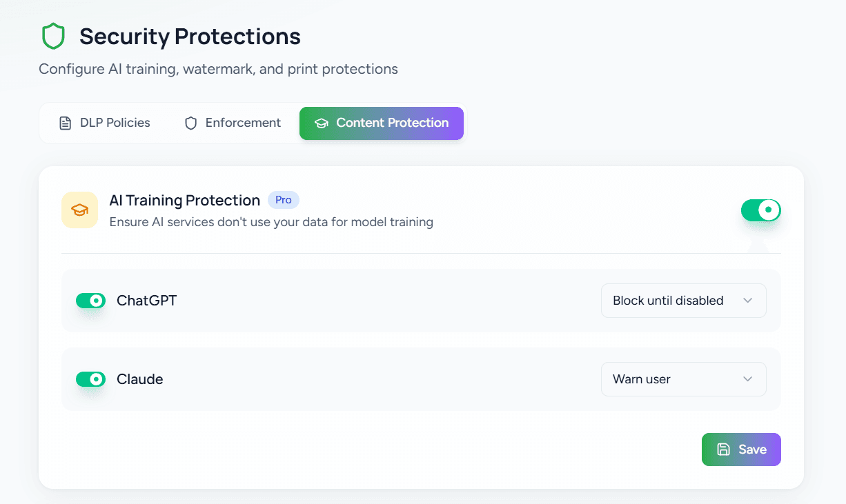Toggle off ChatGPT protection
The width and height of the screenshot is (846, 504).
(90, 301)
